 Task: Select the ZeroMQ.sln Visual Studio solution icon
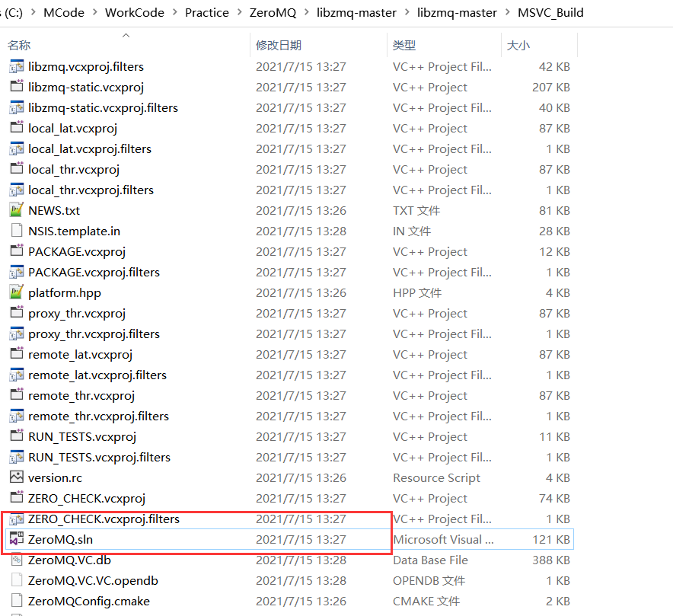(17, 539)
